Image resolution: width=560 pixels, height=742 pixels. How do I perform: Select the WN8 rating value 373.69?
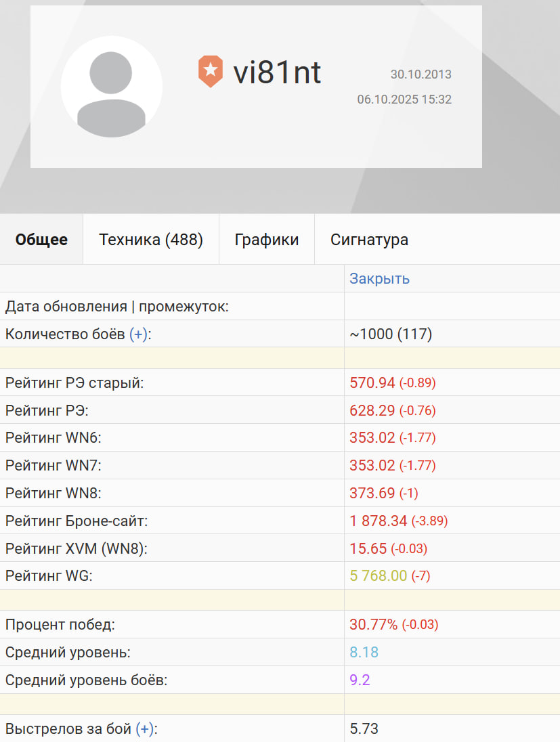pos(372,494)
